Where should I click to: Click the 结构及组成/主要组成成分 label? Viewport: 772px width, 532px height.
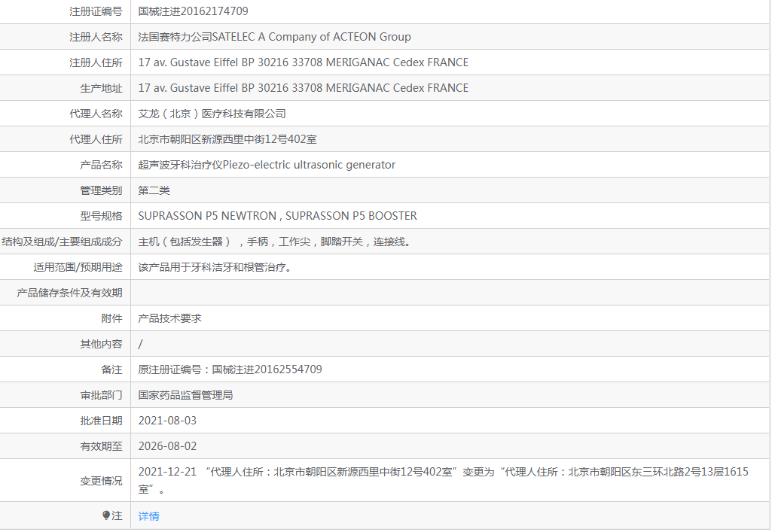pyautogui.click(x=62, y=242)
